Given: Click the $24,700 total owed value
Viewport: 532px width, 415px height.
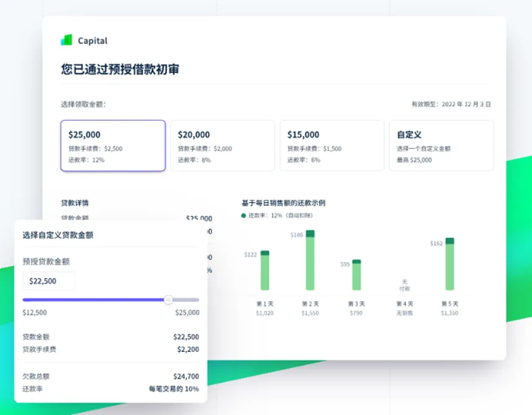Looking at the screenshot, I should [186, 376].
